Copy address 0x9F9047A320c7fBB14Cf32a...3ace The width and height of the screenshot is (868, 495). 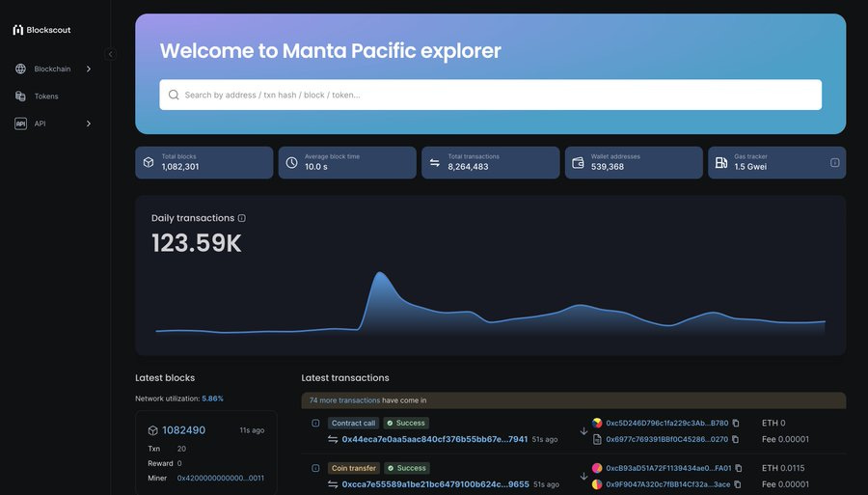(x=738, y=484)
